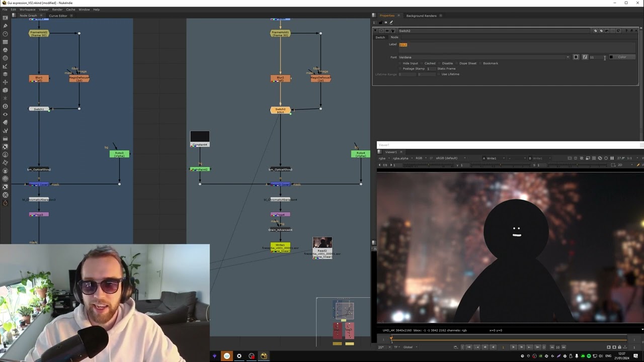Screen dimensions: 644x362
Task: Click the viewer pause icon
Action: [612, 158]
